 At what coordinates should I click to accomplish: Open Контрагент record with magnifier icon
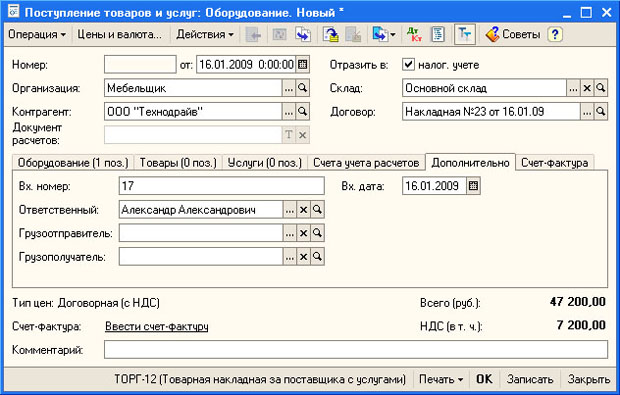tap(302, 112)
